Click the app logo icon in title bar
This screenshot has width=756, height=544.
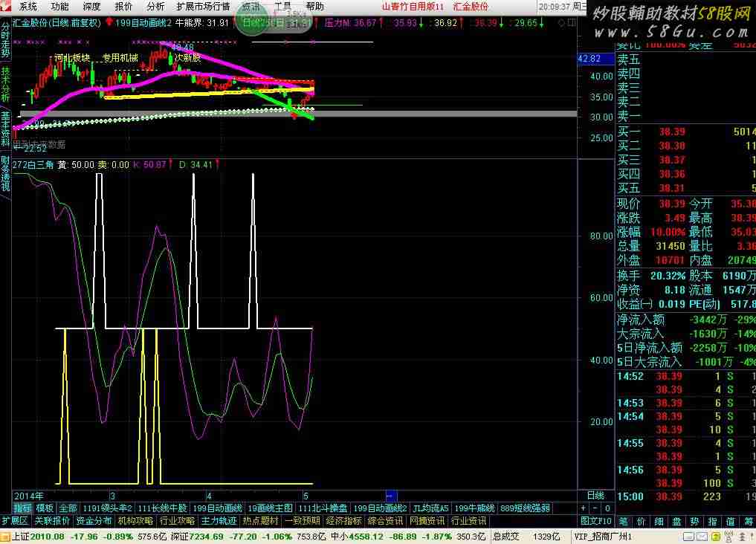(7, 6)
